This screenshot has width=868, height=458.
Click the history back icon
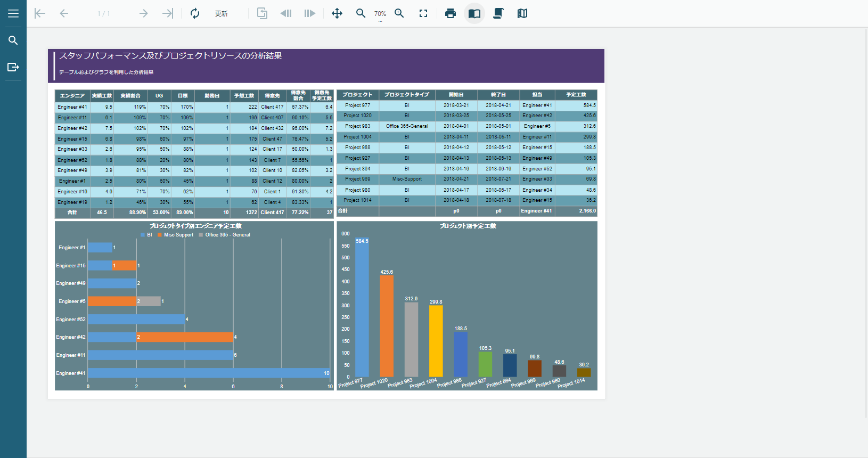286,13
